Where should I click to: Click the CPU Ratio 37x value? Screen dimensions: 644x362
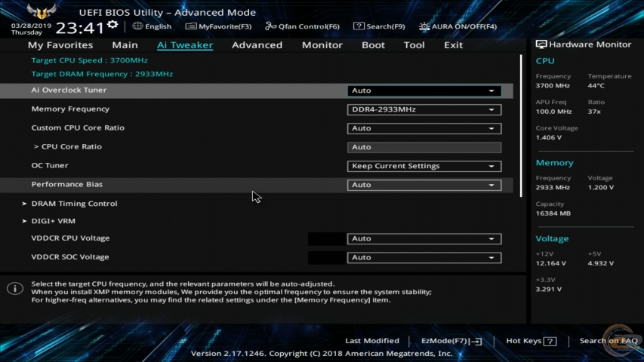click(x=594, y=112)
